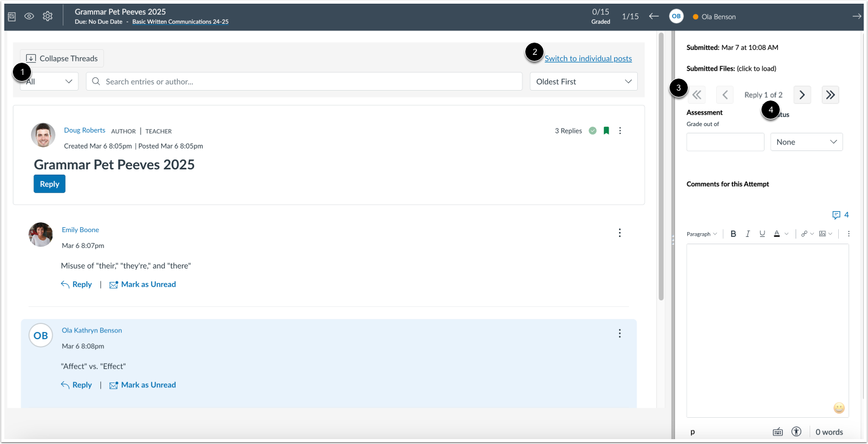
Task: View keyboard shortcuts icon in editor
Action: point(778,432)
